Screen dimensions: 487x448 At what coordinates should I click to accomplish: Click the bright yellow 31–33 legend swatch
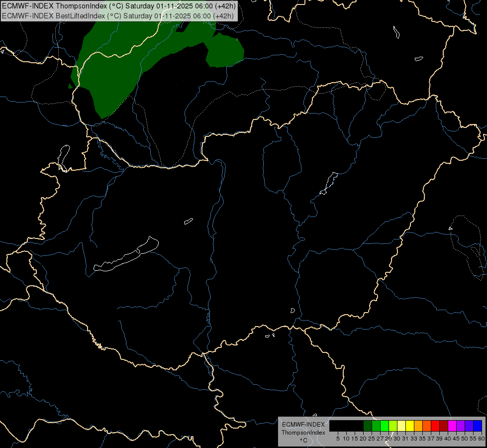[x=410, y=426]
